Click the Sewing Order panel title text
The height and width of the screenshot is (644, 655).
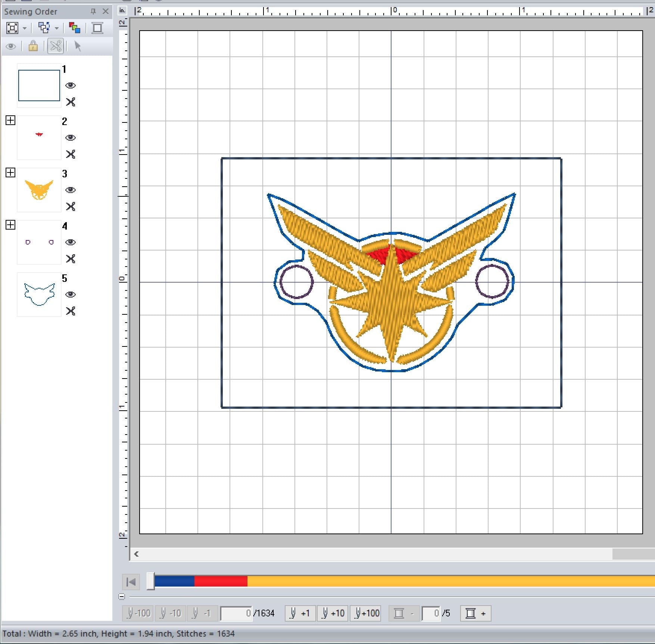(31, 12)
